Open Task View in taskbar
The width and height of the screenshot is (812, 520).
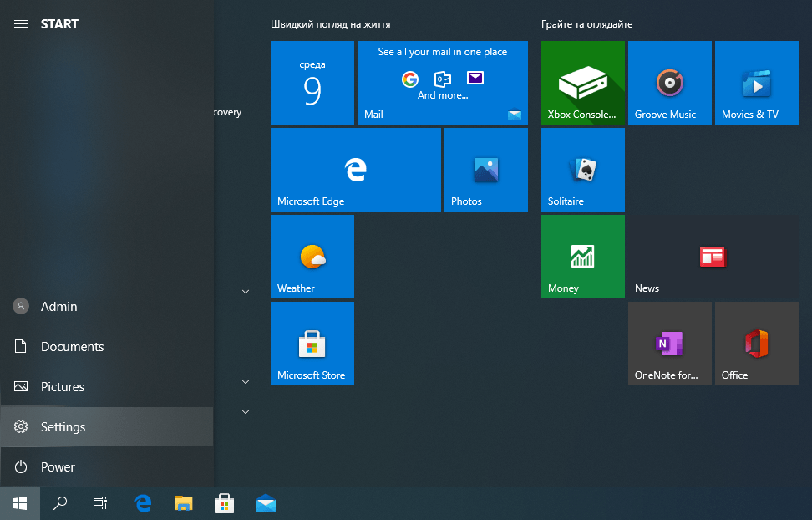[100, 503]
